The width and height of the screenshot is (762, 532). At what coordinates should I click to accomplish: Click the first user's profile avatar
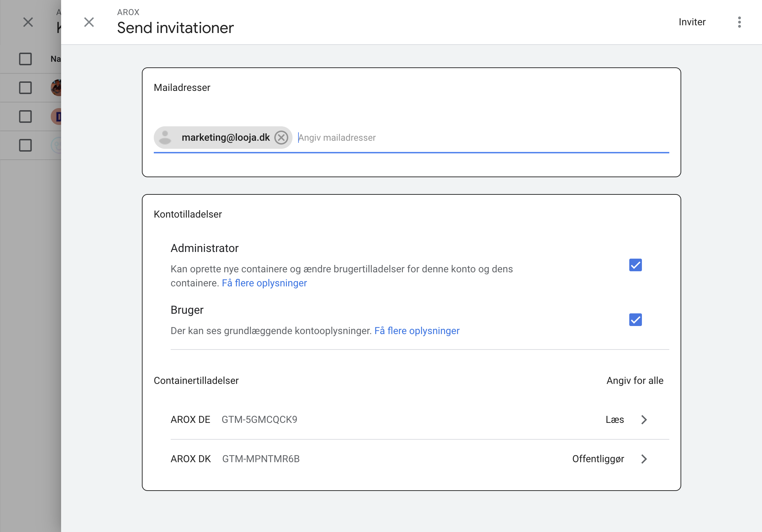pyautogui.click(x=56, y=88)
